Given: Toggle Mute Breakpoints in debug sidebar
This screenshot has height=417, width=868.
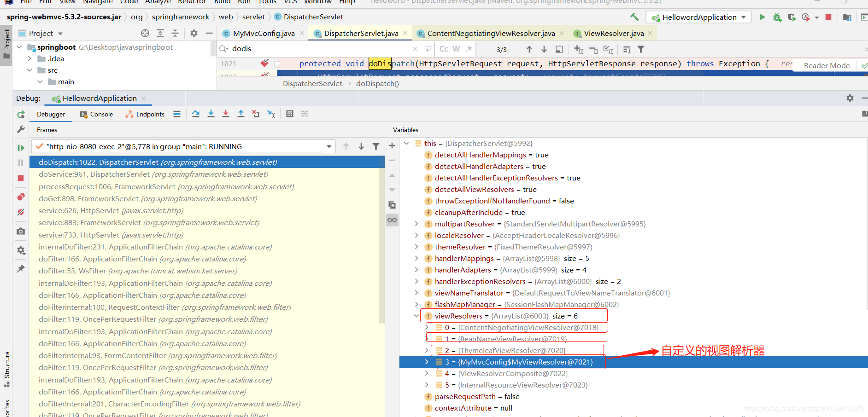Looking at the screenshot, I should pos(21,212).
